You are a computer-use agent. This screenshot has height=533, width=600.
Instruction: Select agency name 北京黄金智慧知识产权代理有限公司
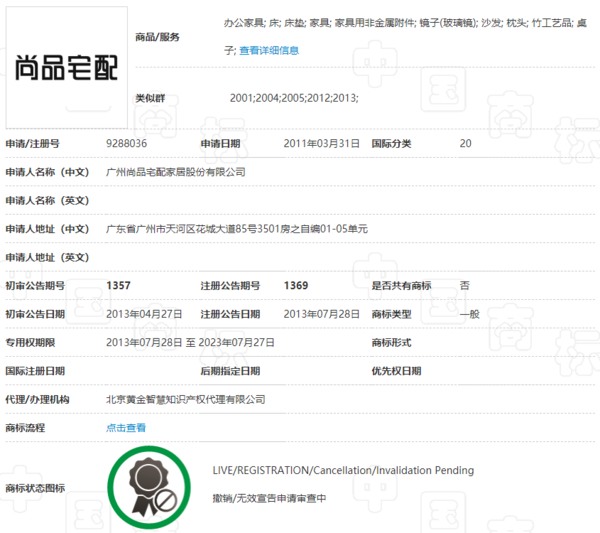pos(186,399)
